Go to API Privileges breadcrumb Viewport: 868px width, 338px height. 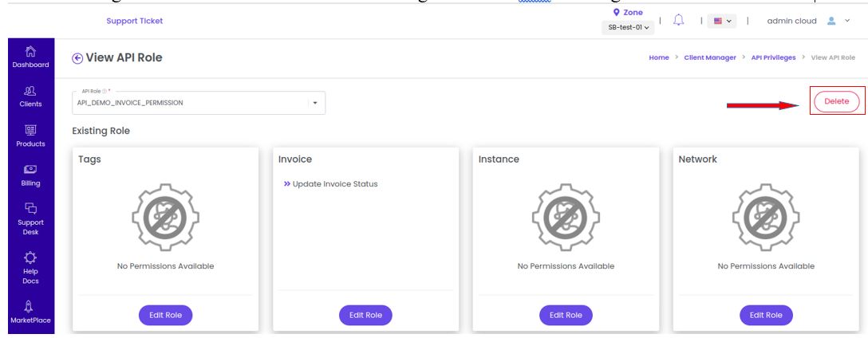tap(773, 57)
